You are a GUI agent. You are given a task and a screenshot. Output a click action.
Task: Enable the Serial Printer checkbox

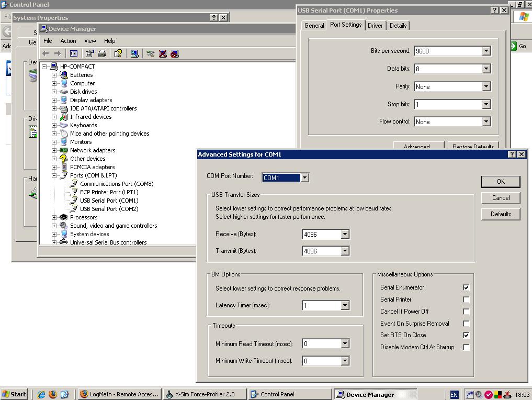[466, 299]
